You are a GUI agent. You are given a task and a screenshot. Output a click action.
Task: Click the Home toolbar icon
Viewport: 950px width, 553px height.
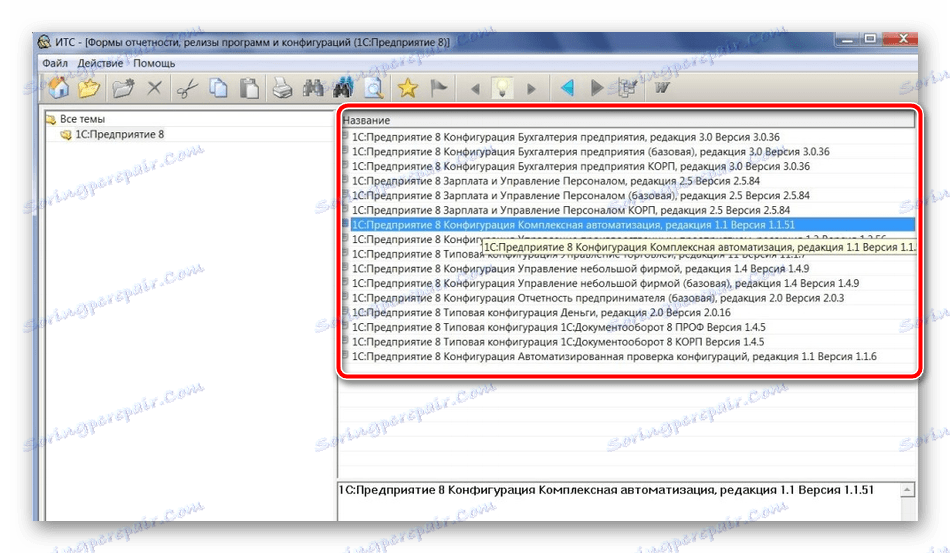pyautogui.click(x=59, y=88)
